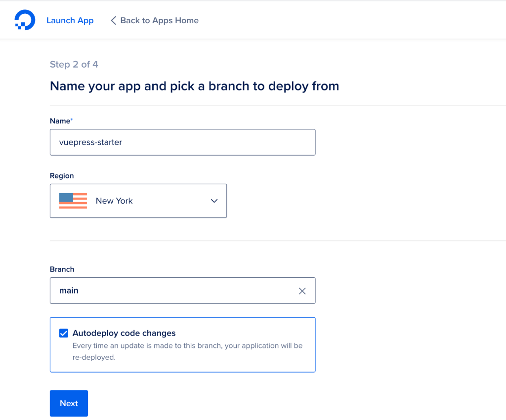
Task: Clear the Branch field with X icon
Action: [x=302, y=291]
